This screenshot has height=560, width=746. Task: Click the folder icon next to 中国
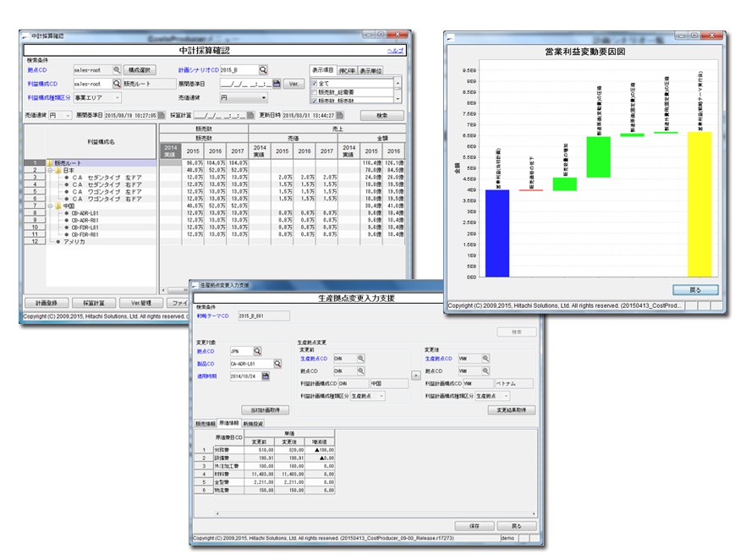coord(58,206)
